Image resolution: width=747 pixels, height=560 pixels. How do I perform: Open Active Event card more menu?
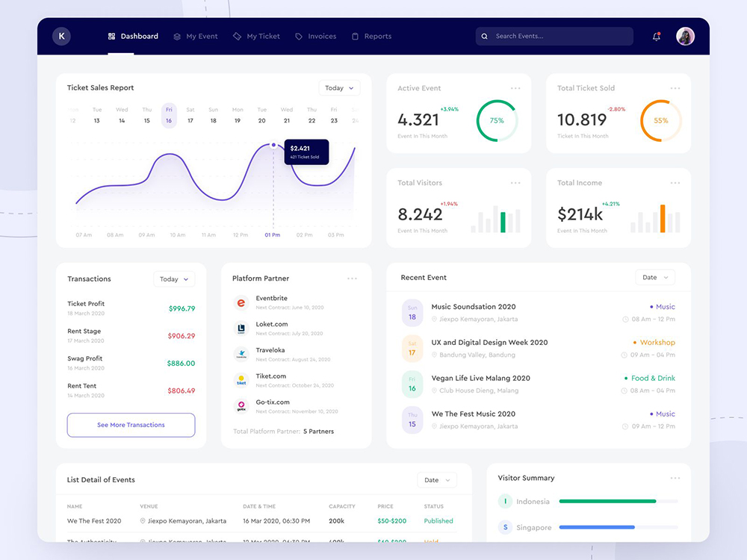515,88
